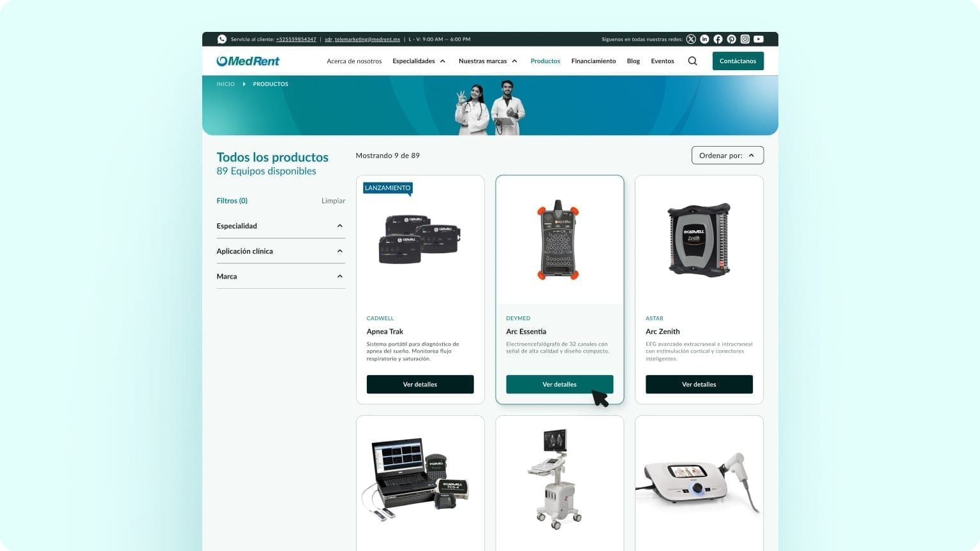Viewport: 980px width, 551px height.
Task: Click Ver detalles for Arc Zenith
Action: (x=699, y=385)
